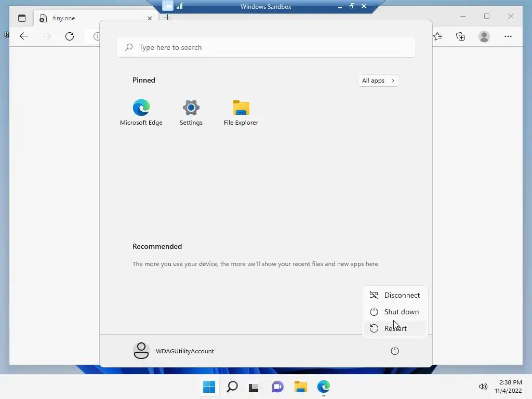Click the Windows Start button on the taskbar
The image size is (532, 399).
(x=209, y=387)
